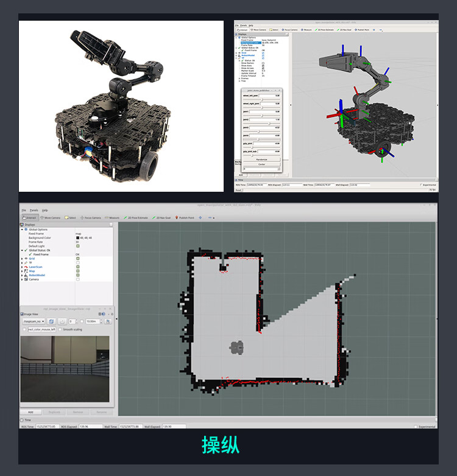457x476 pixels.
Task: Click blue plus add-tool icon in bottom toolbar
Action: (200, 218)
